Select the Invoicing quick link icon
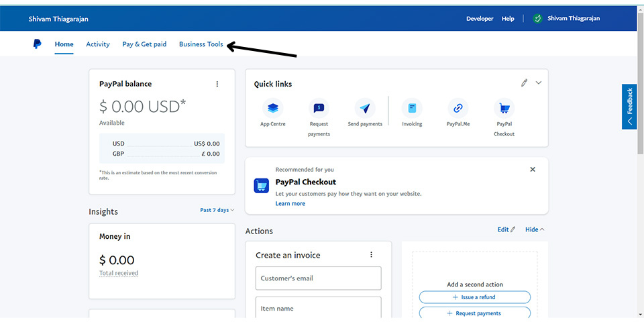The image size is (644, 322). point(412,107)
